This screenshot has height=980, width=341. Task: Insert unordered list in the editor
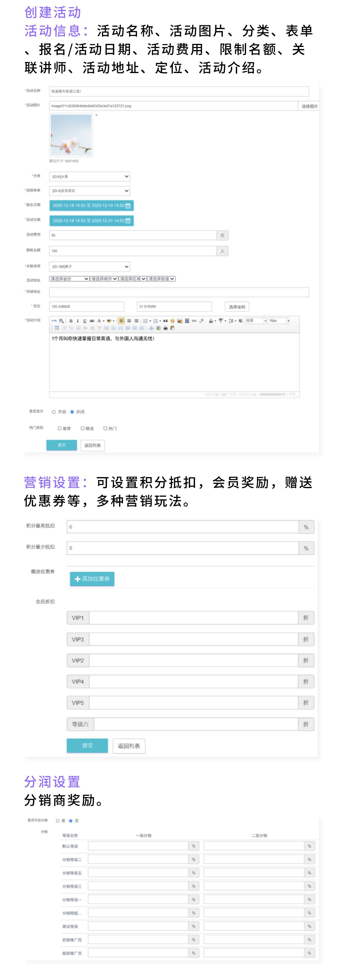click(x=155, y=321)
